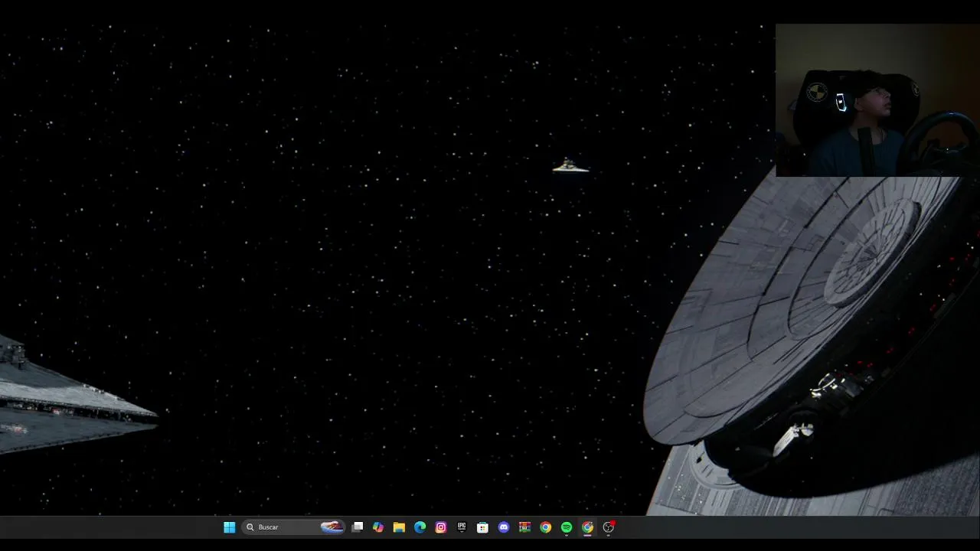980x551 pixels.
Task: Open File Explorer from the taskbar
Action: point(399,527)
